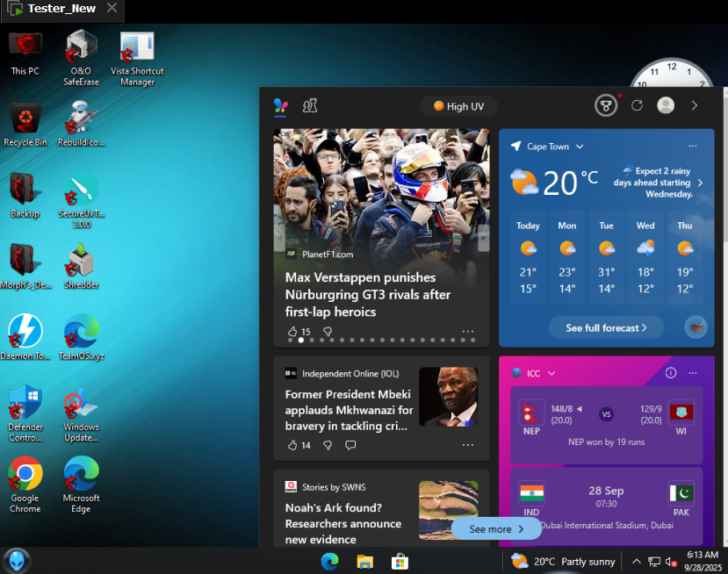The image size is (728, 574).
Task: Open IND vs PAK match card
Action: 606,506
